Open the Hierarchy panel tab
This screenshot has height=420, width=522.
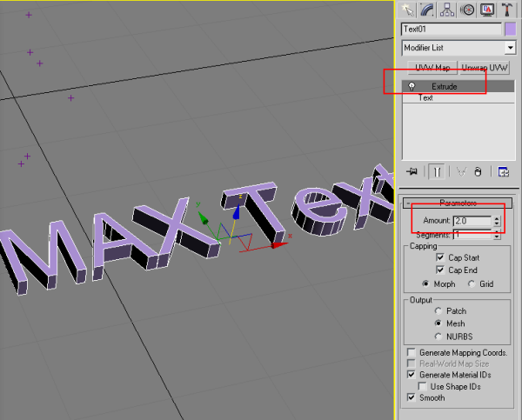(447, 10)
